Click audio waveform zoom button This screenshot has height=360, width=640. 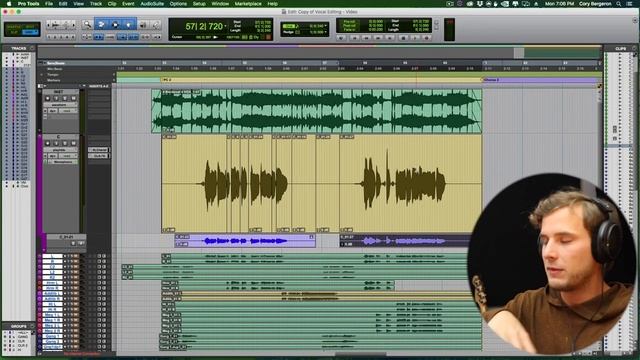pos(56,25)
